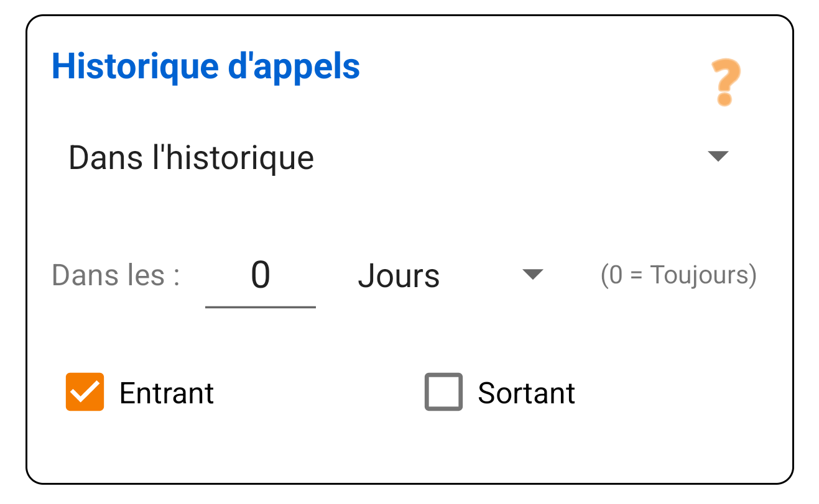Click the orange checked Entrant checkbox icon

point(85,392)
